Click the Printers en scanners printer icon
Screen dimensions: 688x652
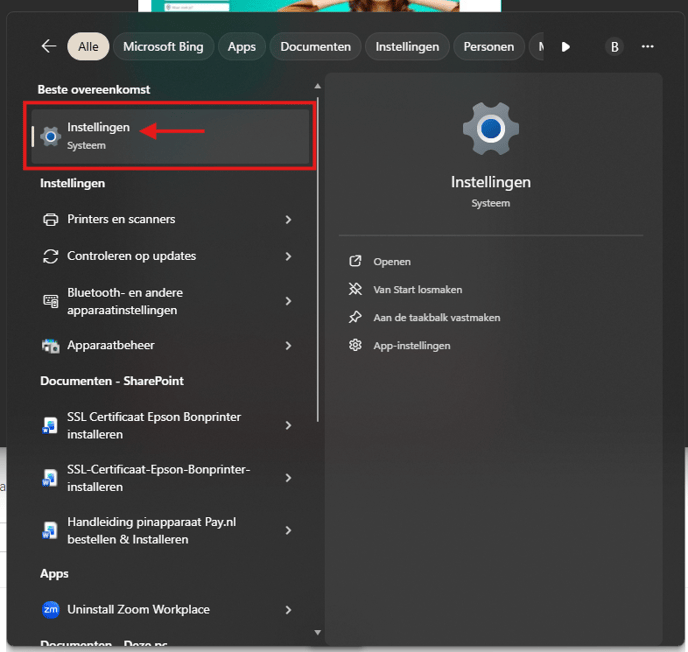point(51,220)
